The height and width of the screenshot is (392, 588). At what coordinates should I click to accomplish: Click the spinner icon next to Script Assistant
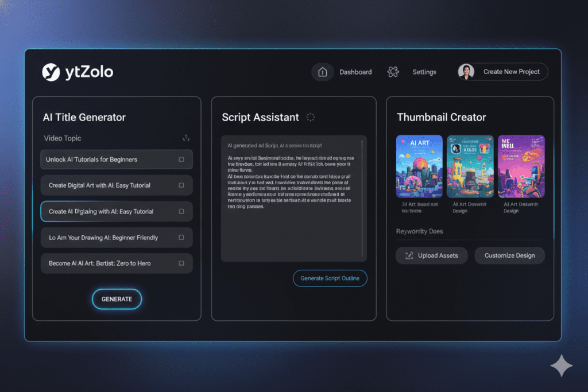311,117
